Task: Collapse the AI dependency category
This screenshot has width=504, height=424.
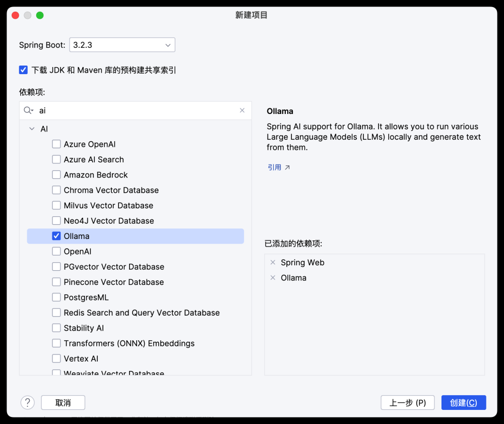Action: point(32,129)
